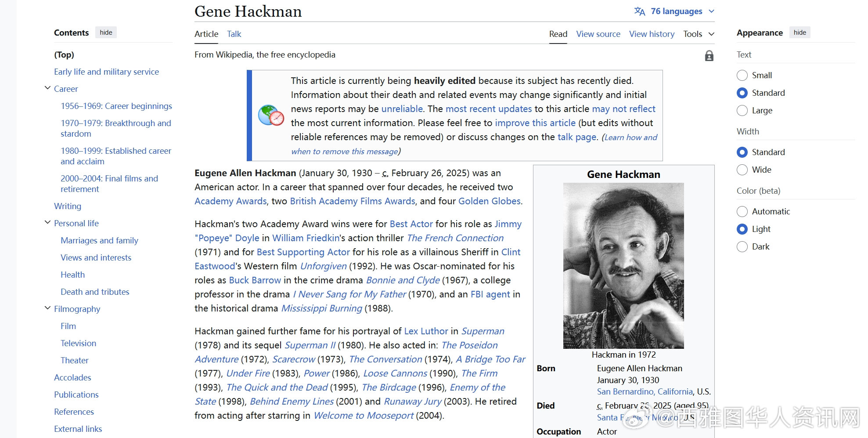
Task: Go to Accolades section
Action: (x=72, y=377)
